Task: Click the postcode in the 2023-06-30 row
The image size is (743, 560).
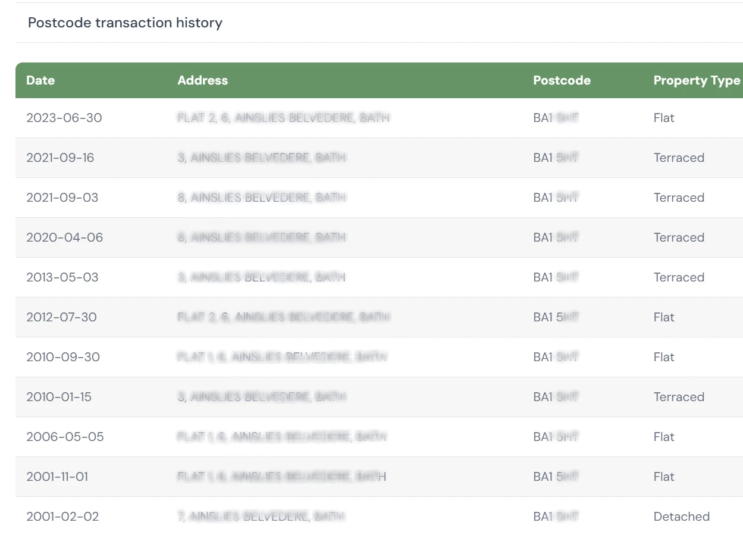Action: (556, 118)
